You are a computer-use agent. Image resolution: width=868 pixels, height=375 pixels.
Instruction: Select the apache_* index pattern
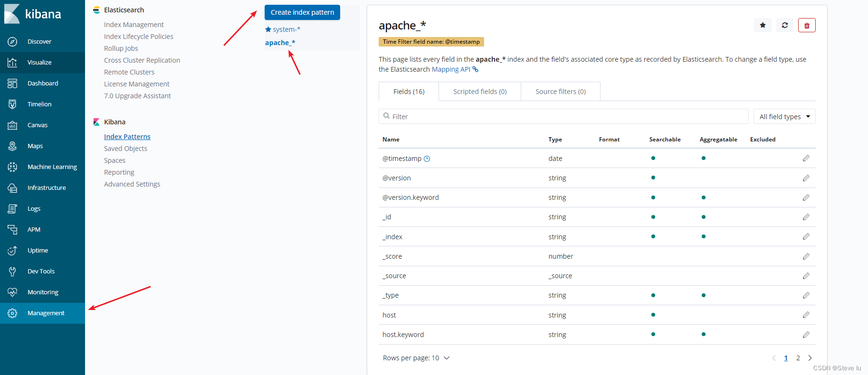click(x=280, y=43)
